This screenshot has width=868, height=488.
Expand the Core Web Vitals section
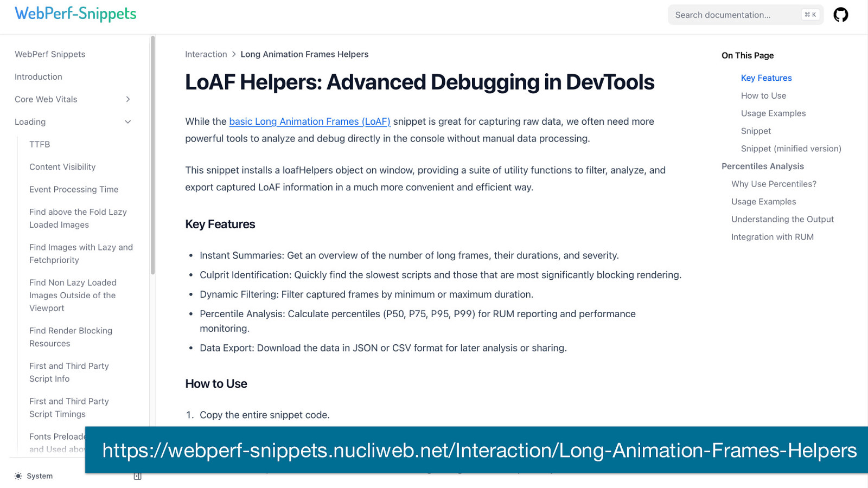pyautogui.click(x=127, y=99)
